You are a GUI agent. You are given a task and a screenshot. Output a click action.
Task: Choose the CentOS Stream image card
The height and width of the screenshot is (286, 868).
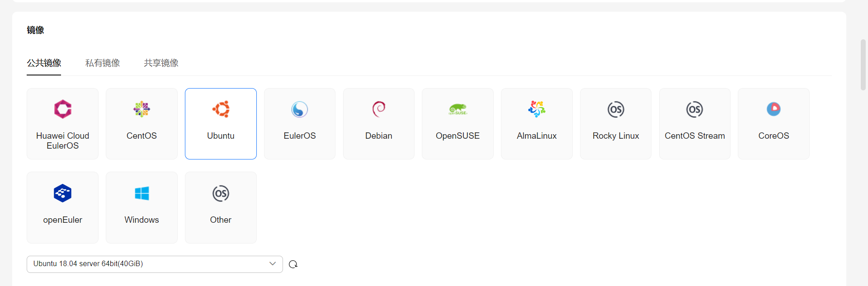click(694, 124)
